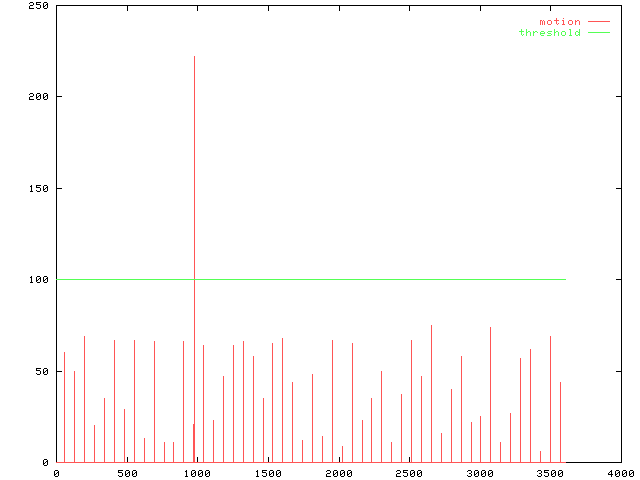The image size is (640, 480).
Task: Click the y-axis label 150
Action: (x=39, y=188)
